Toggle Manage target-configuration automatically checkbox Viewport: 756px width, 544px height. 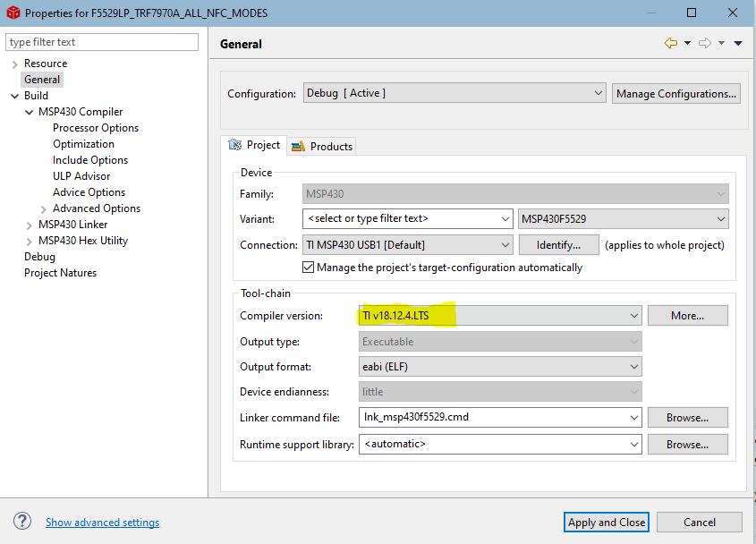click(x=309, y=268)
